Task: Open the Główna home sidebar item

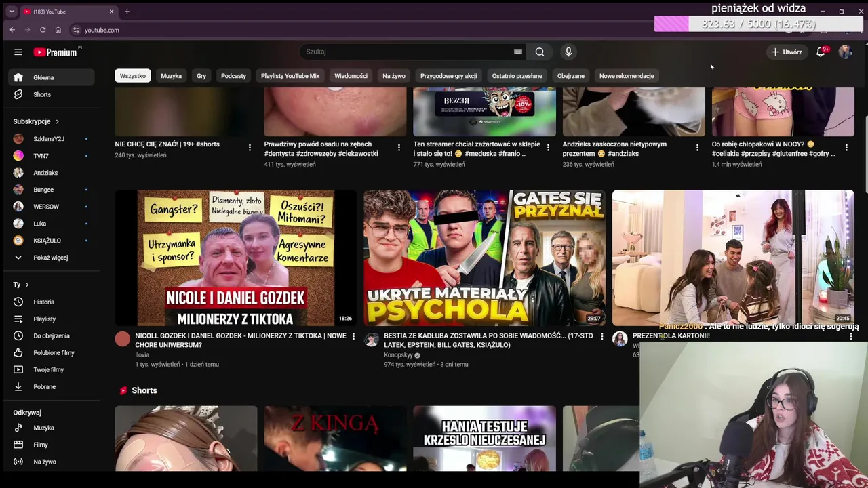Action: tap(52, 77)
